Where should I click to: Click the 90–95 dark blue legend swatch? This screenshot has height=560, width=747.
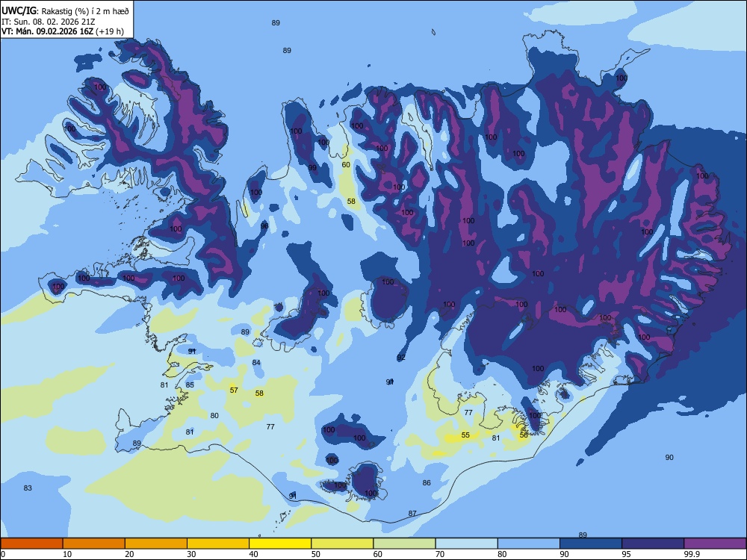click(x=591, y=544)
